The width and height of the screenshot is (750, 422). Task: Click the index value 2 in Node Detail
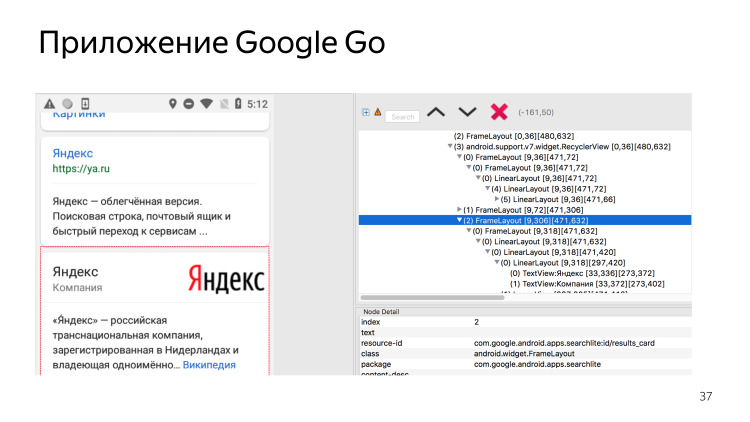[476, 322]
